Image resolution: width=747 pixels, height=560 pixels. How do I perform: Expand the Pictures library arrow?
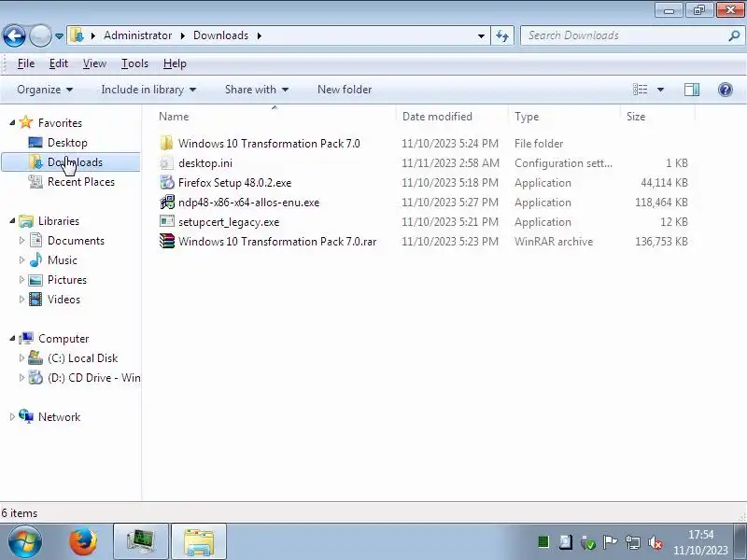coord(21,279)
